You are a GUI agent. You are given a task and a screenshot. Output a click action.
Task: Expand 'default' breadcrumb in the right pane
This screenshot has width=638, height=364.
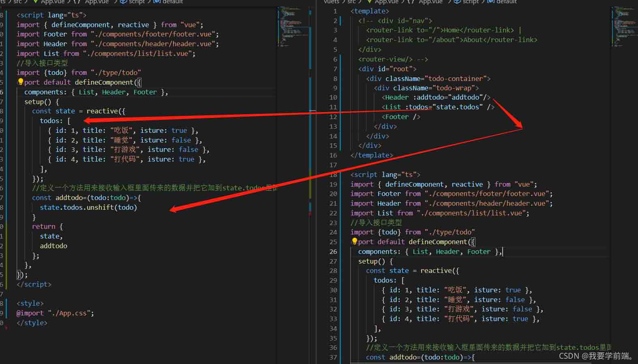(x=507, y=2)
